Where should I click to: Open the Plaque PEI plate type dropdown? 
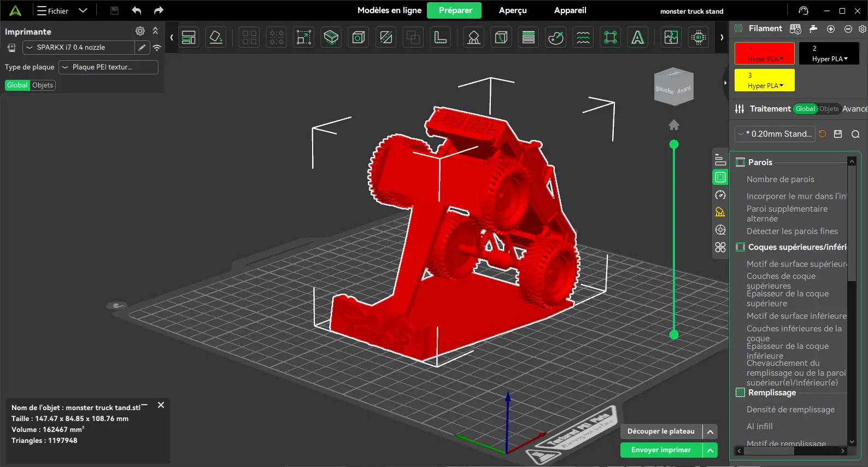(108, 67)
